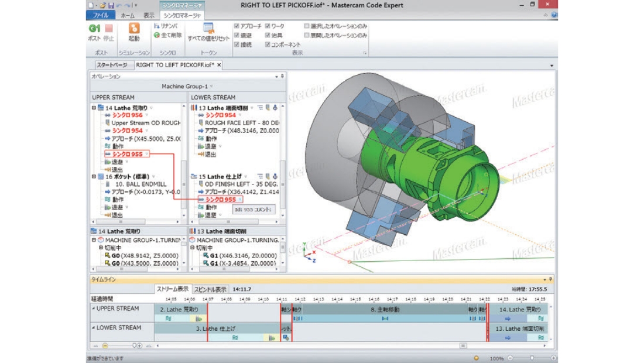
Task: Click the orange status indicator in status bar
Action: coord(476,358)
